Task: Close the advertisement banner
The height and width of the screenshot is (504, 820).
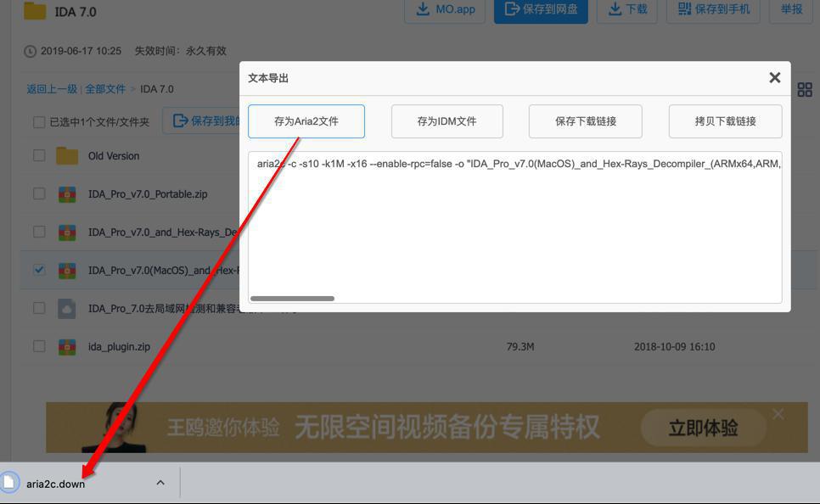Action: pos(778,414)
